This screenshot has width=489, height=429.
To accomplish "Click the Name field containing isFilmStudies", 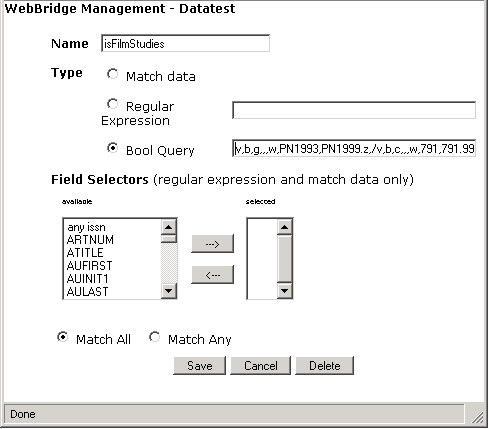I will (x=185, y=43).
